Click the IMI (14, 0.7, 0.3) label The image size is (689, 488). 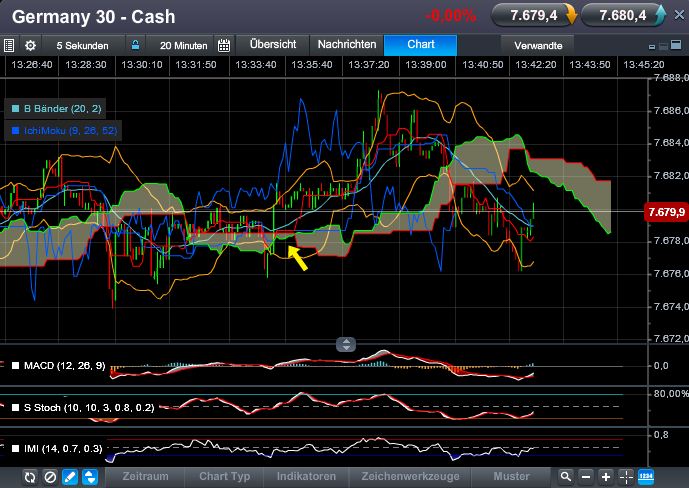63,448
